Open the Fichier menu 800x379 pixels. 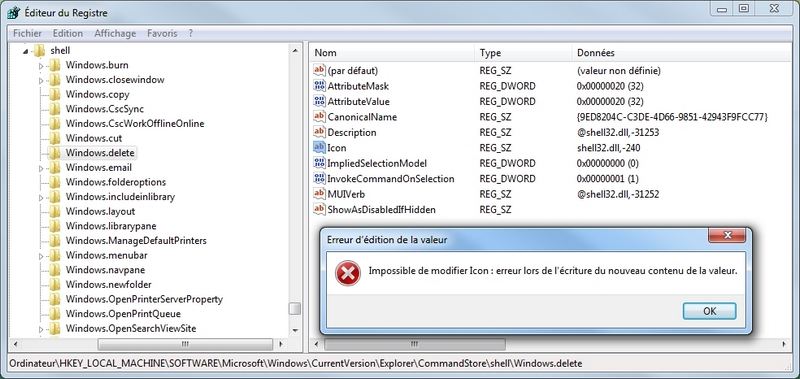(28, 33)
